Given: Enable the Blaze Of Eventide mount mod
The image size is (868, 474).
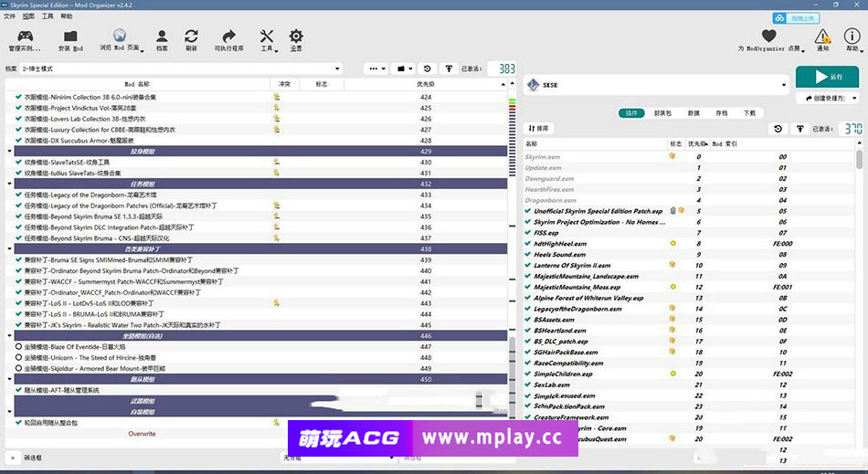Looking at the screenshot, I should click(18, 347).
